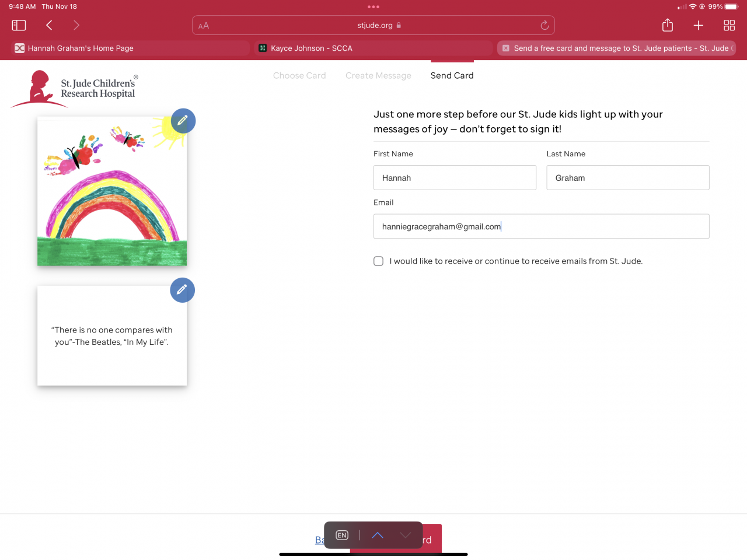
Task: Close the St. Jude card tab
Action: pos(506,48)
